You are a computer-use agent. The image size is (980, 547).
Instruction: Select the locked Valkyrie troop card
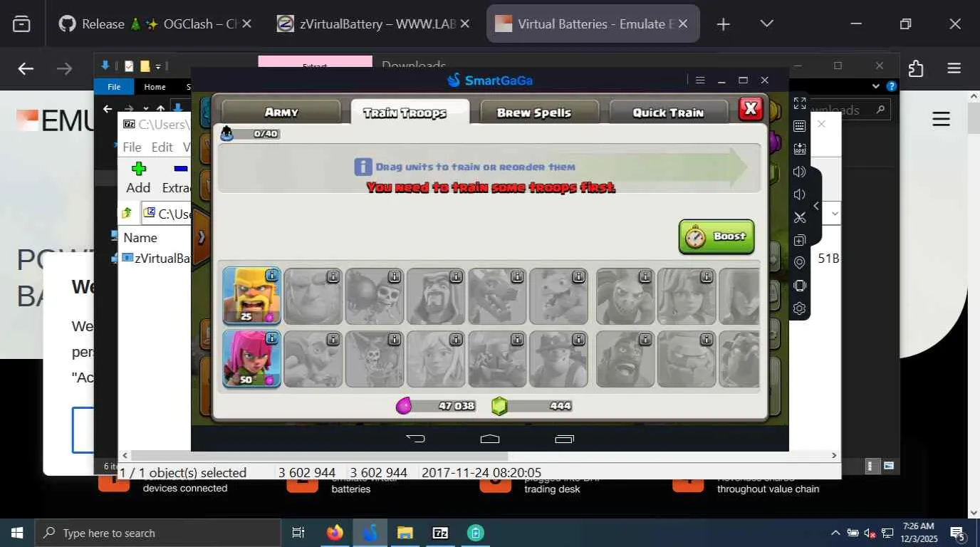tap(687, 296)
